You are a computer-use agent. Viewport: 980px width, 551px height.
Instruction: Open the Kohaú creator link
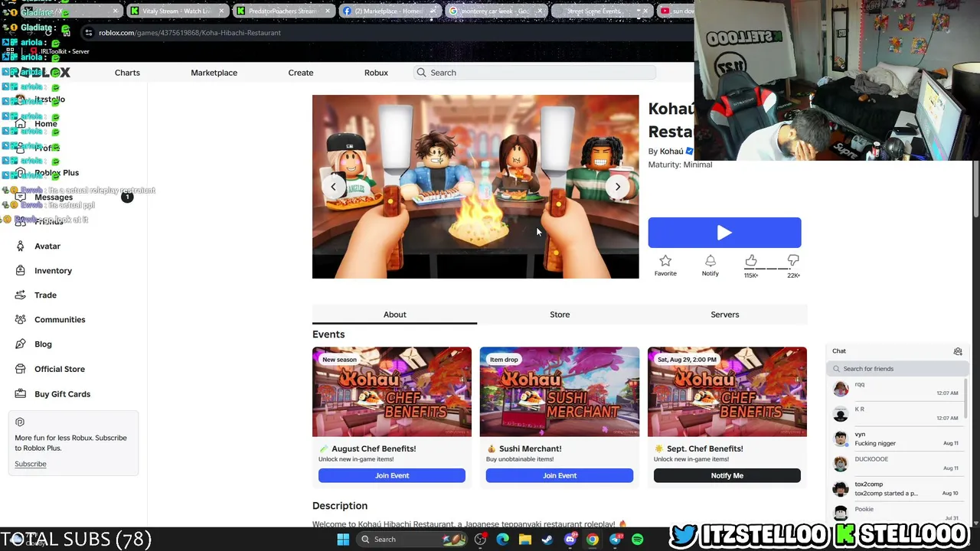coord(671,152)
